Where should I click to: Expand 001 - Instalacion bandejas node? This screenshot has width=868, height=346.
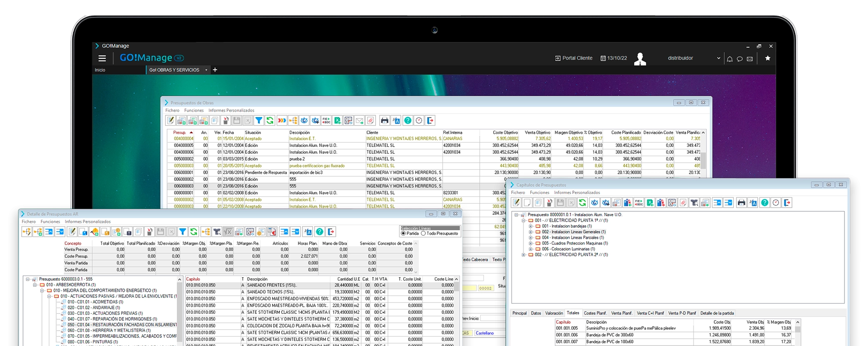pyautogui.click(x=531, y=226)
